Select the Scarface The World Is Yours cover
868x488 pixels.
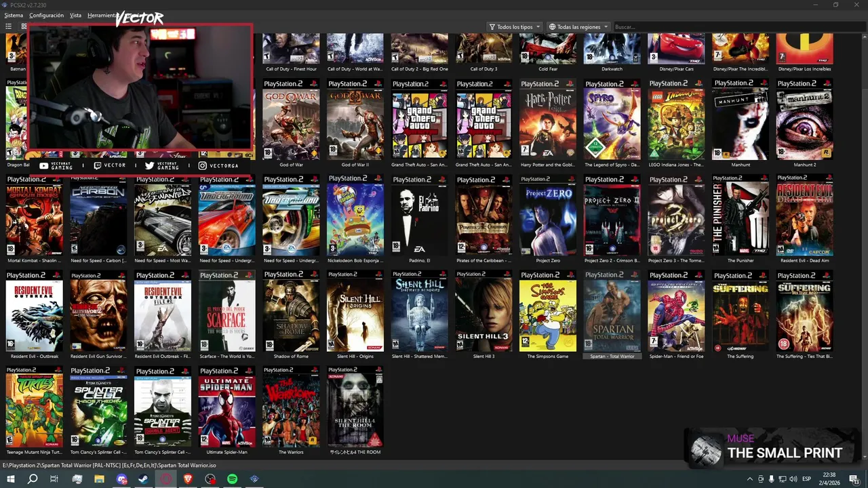(226, 311)
